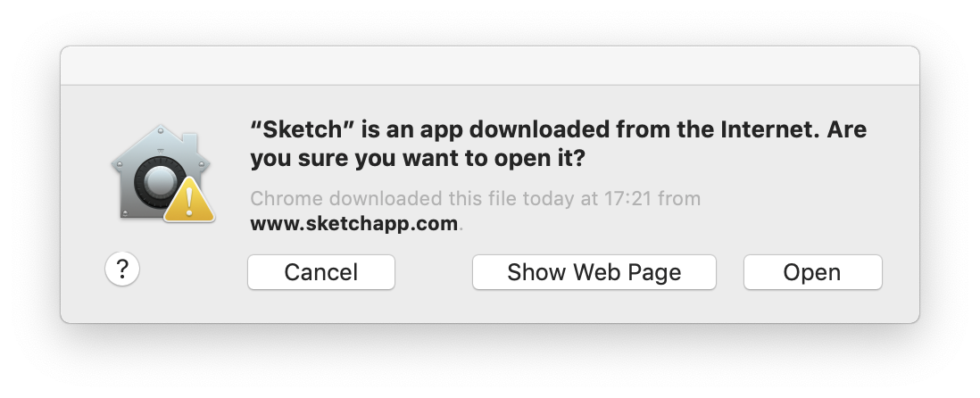Cancel opening the Sketch app
This screenshot has height=398, width=980.
[321, 272]
